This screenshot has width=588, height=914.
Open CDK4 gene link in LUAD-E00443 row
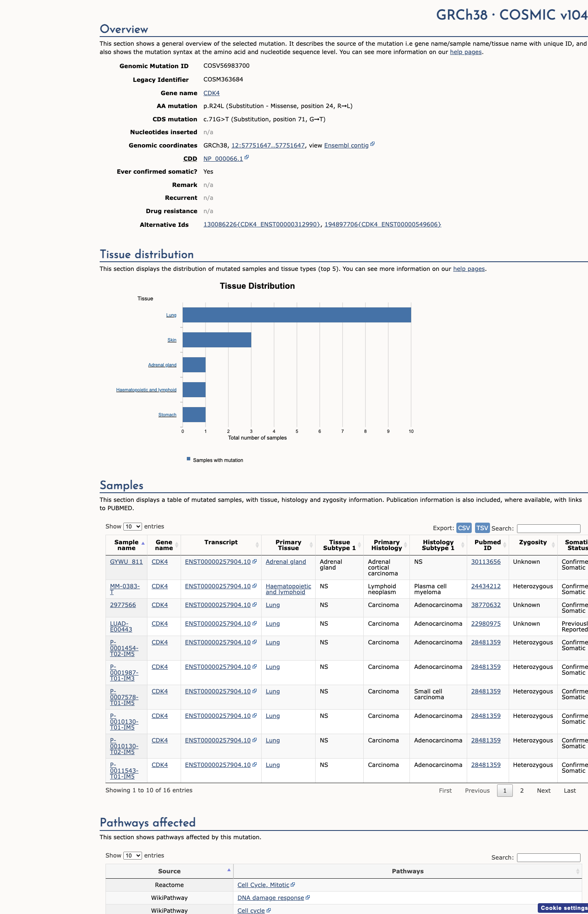pos(159,624)
